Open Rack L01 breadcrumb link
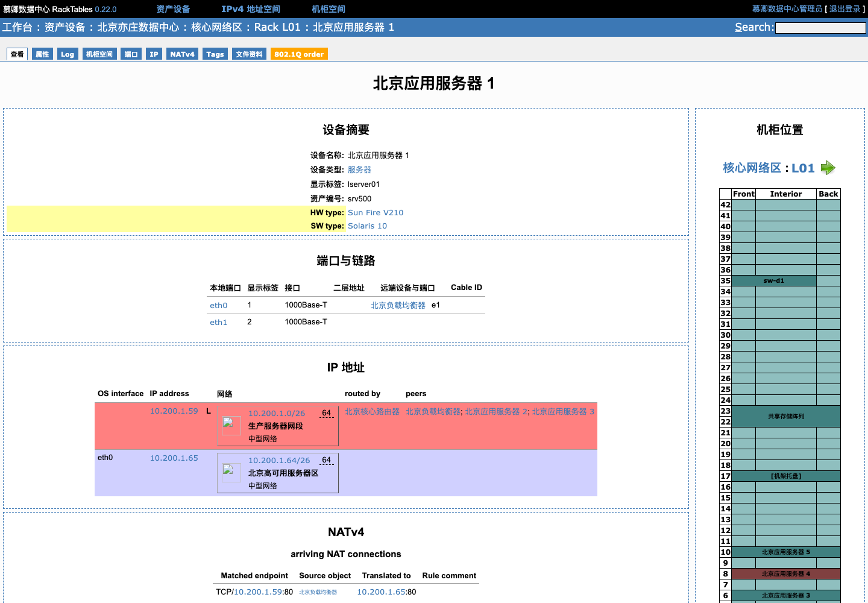This screenshot has height=603, width=868. point(277,27)
